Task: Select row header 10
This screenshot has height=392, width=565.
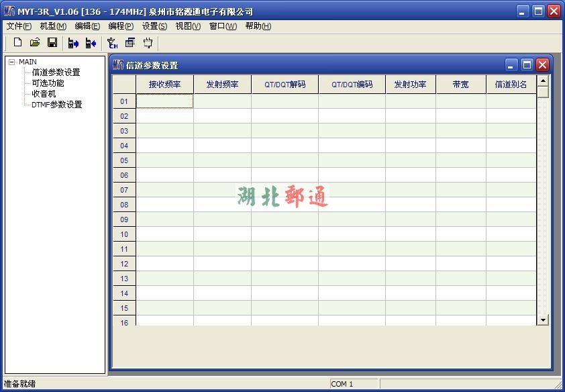Action: 124,234
